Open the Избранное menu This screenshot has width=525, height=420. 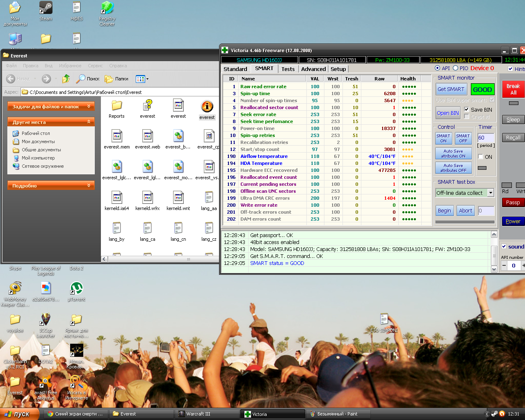point(70,66)
